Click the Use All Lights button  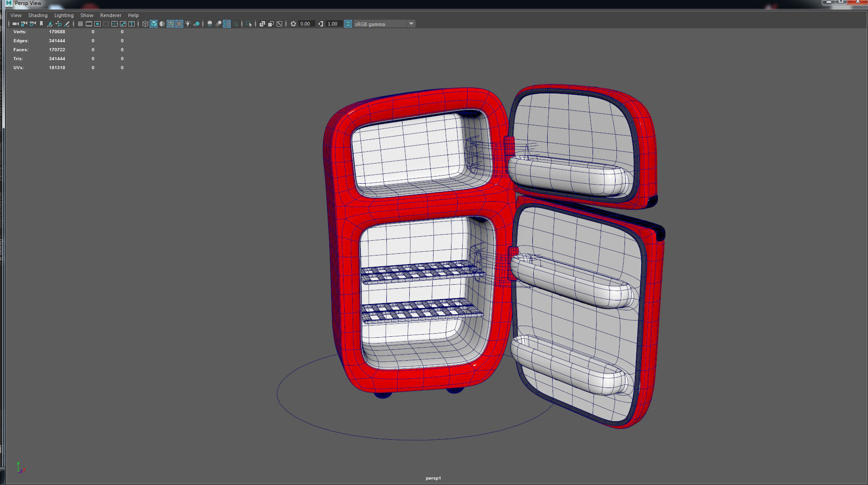(188, 24)
